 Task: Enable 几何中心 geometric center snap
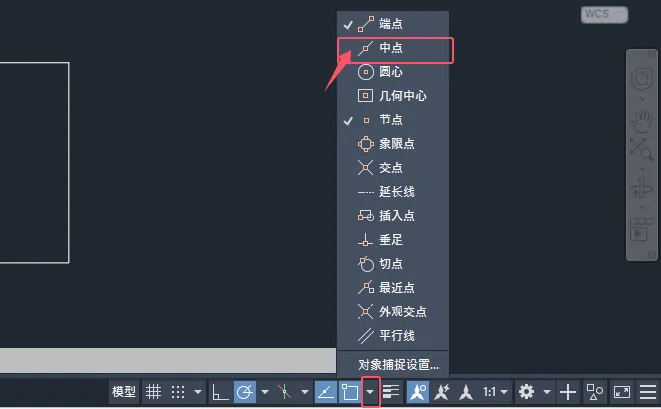[393, 96]
